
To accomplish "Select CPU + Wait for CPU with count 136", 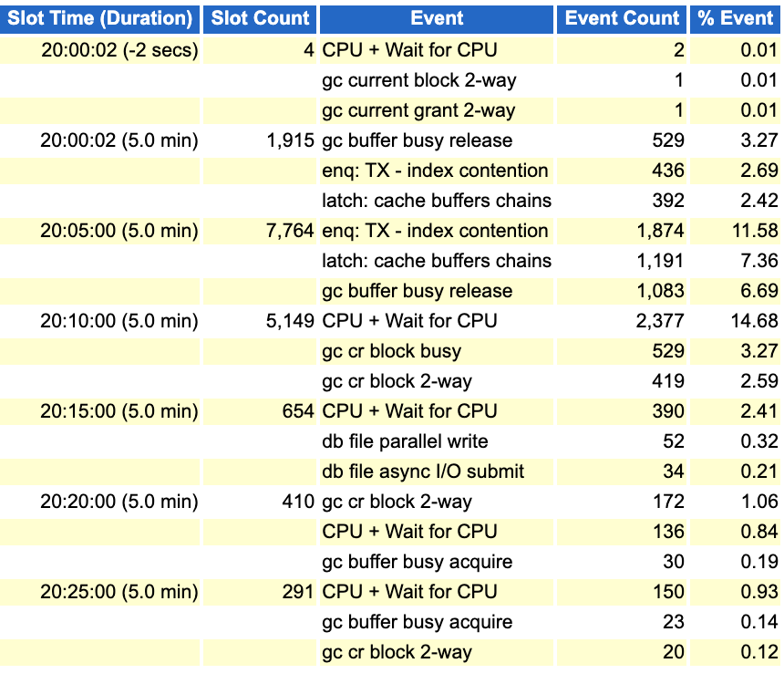I will point(409,532).
